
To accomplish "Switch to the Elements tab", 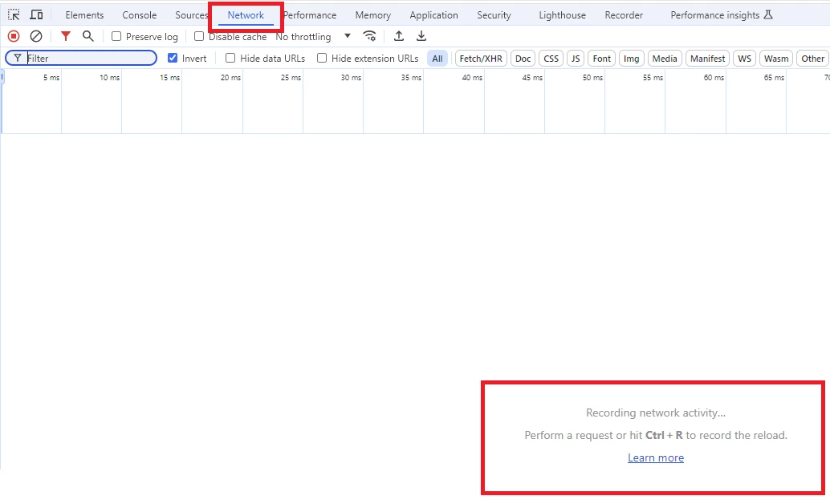I will [85, 15].
